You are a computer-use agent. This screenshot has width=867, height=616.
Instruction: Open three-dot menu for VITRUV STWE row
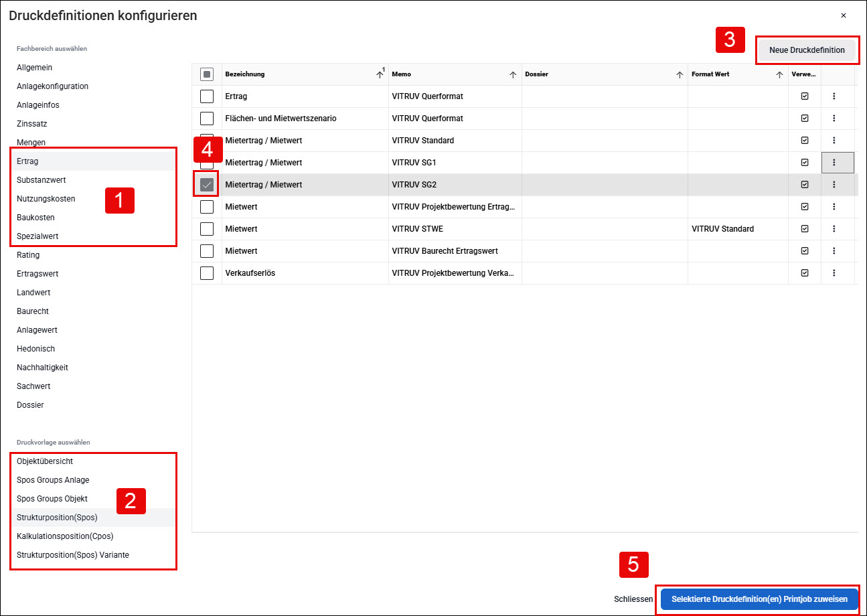834,229
